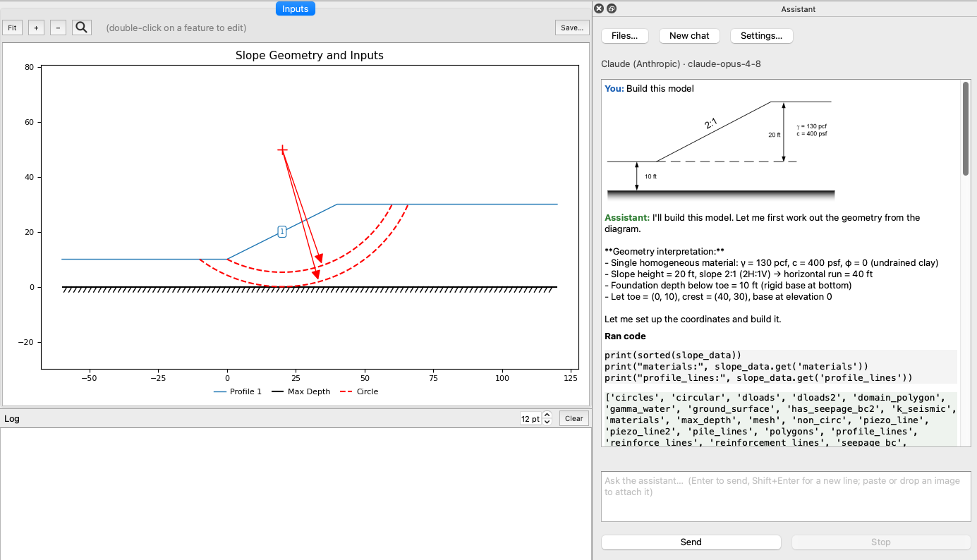The image size is (977, 560).
Task: Click the Fit view button
Action: click(x=12, y=28)
